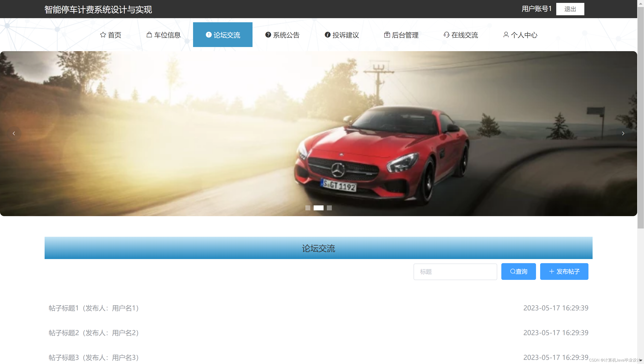Select the third carousel indicator dot

(x=329, y=208)
